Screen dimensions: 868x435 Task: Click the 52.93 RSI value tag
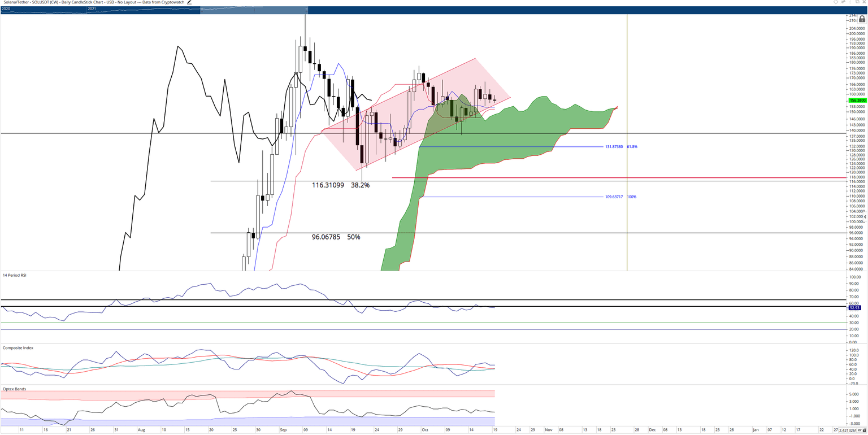855,308
